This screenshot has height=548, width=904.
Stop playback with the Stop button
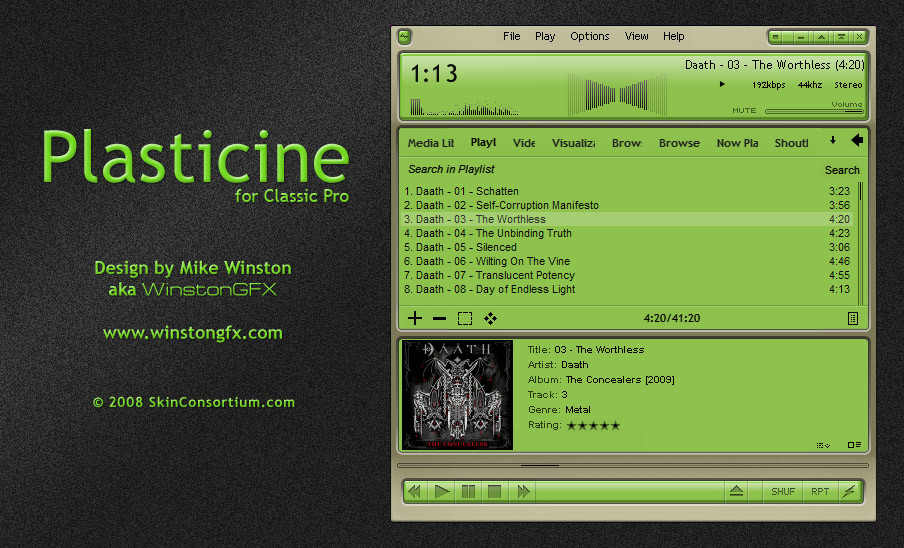494,492
